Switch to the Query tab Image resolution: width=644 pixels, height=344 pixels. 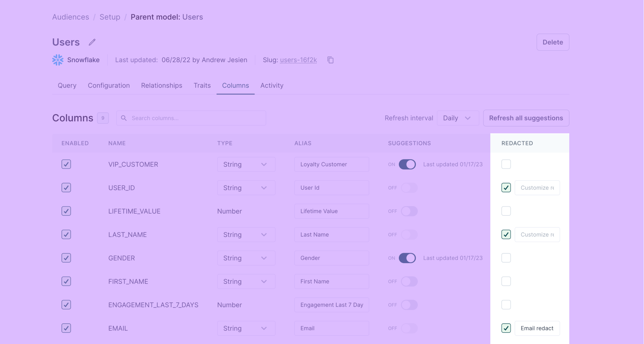pos(67,85)
